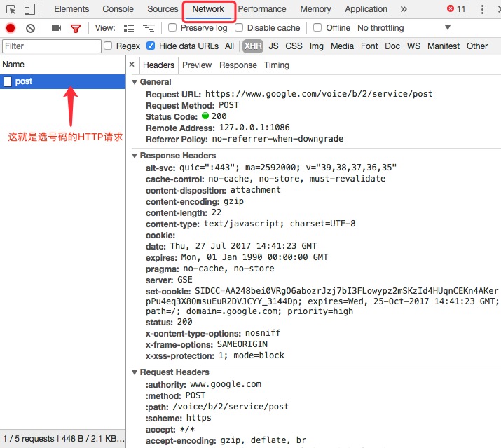Click the inspect element cursor icon
Image resolution: width=501 pixels, height=448 pixels.
point(11,9)
